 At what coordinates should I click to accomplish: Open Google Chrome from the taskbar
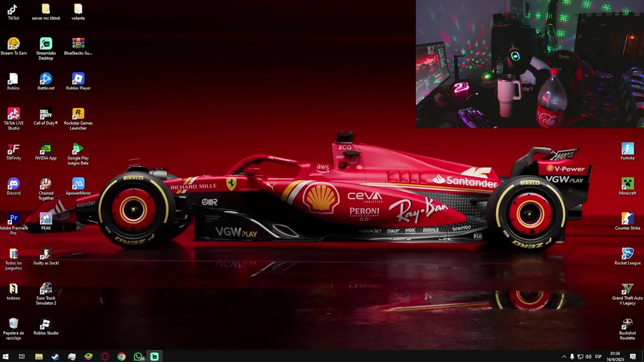121,356
